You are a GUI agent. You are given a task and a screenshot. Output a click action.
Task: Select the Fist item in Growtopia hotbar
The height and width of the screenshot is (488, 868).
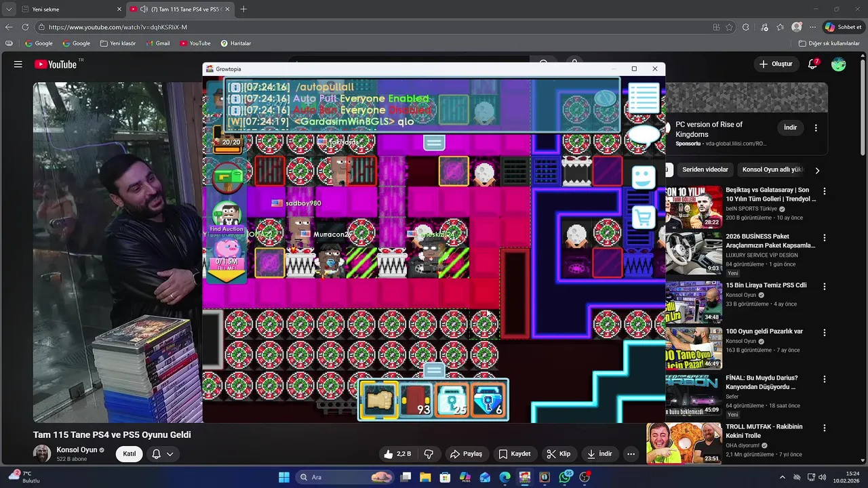[x=379, y=400]
